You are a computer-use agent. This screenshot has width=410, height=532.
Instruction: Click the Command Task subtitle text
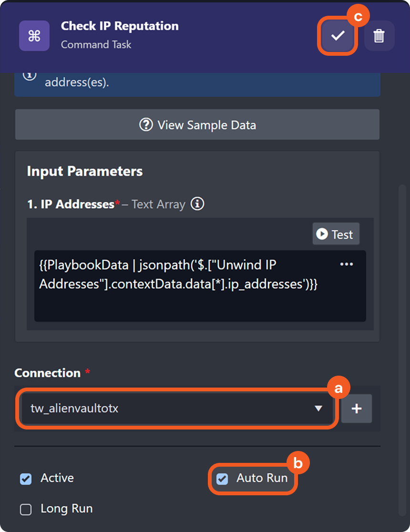(96, 45)
